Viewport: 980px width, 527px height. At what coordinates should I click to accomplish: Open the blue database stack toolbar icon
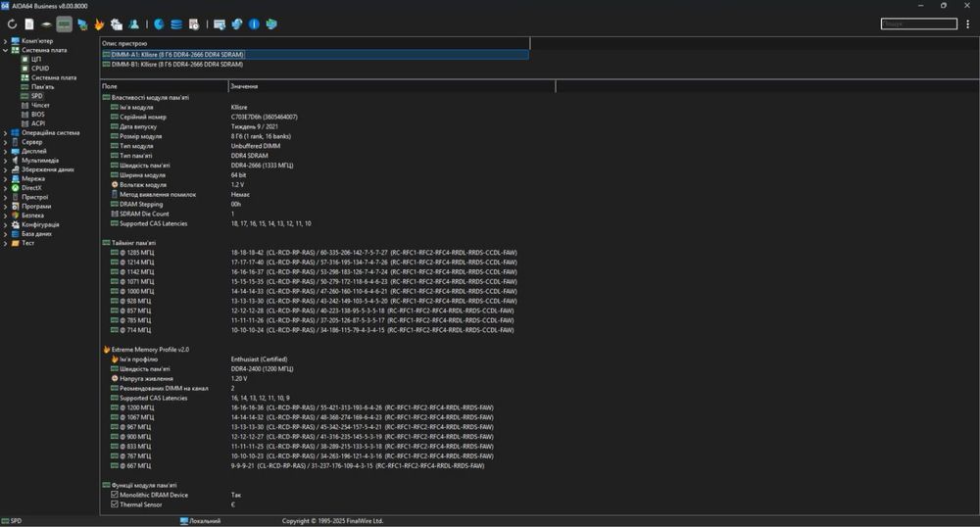(176, 24)
